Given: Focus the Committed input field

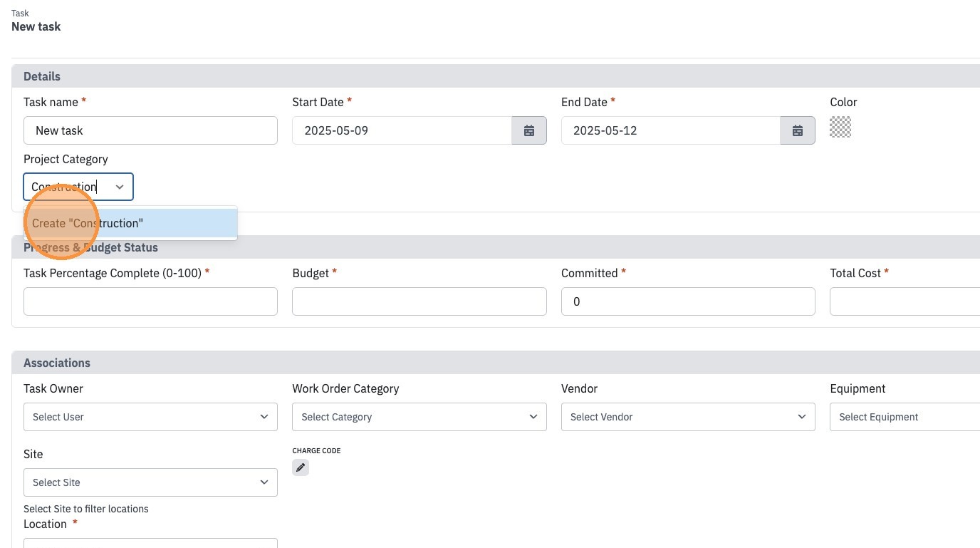Looking at the screenshot, I should coord(688,301).
